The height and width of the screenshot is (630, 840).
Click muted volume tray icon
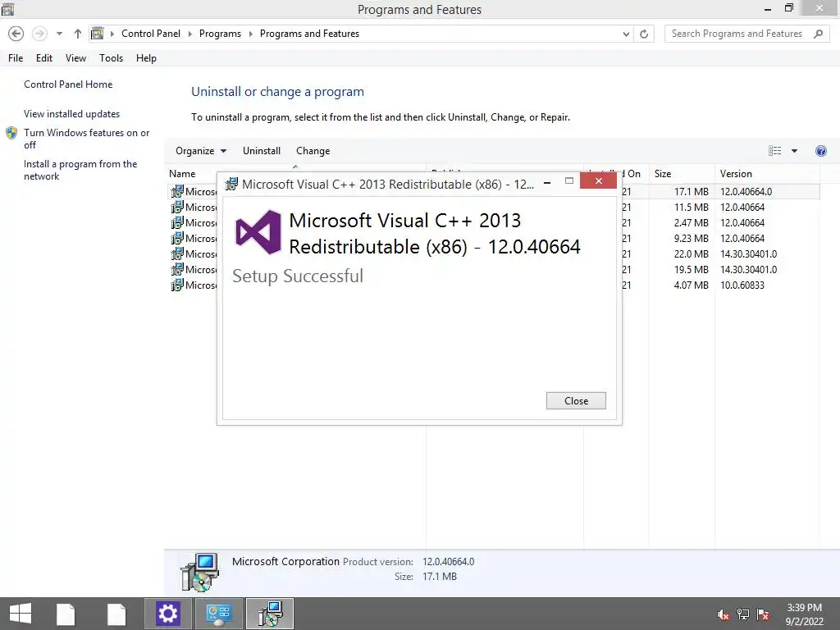point(724,614)
